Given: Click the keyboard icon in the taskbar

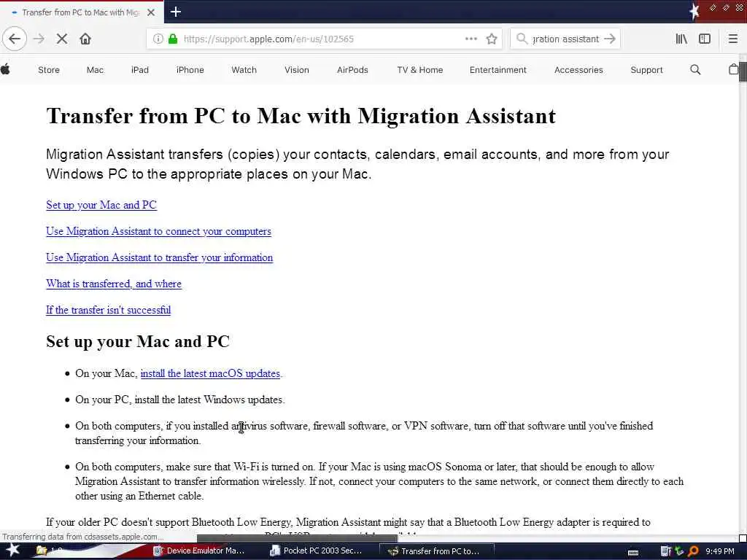Looking at the screenshot, I should (x=633, y=553).
